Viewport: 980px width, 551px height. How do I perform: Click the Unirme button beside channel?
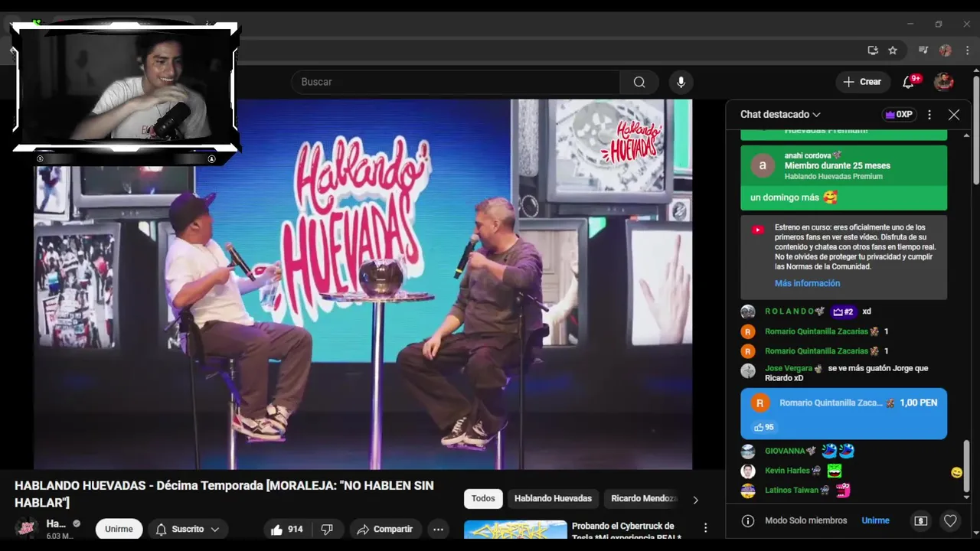[119, 529]
